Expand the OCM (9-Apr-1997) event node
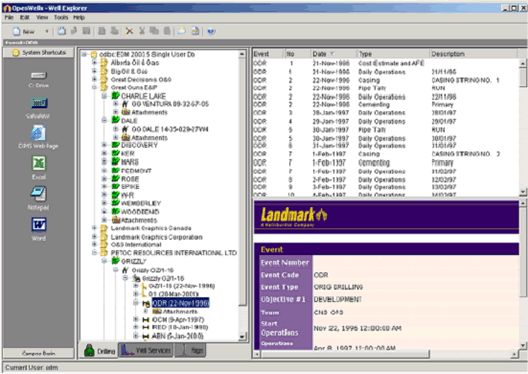Image resolution: width=528 pixels, height=374 pixels. 136,319
